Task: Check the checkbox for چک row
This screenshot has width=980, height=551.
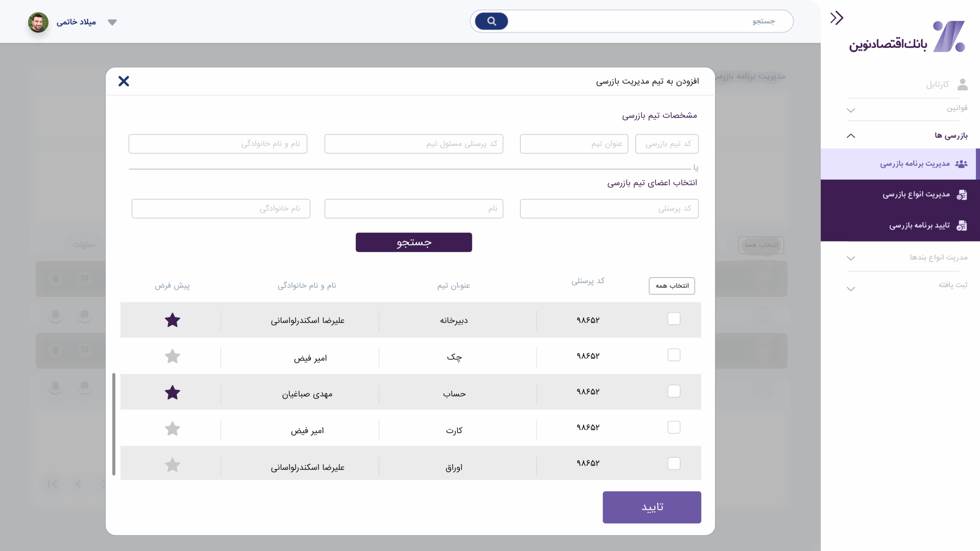Action: click(674, 355)
